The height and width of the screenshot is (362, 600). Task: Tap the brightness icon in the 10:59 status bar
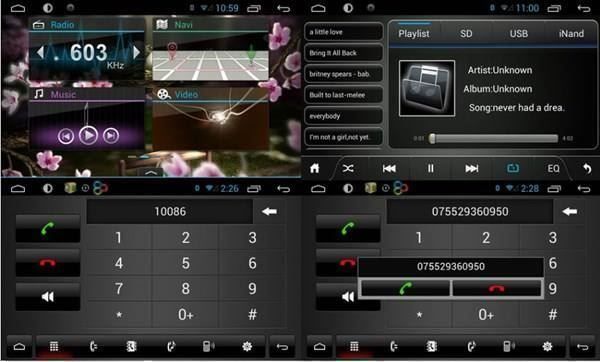[x=48, y=8]
